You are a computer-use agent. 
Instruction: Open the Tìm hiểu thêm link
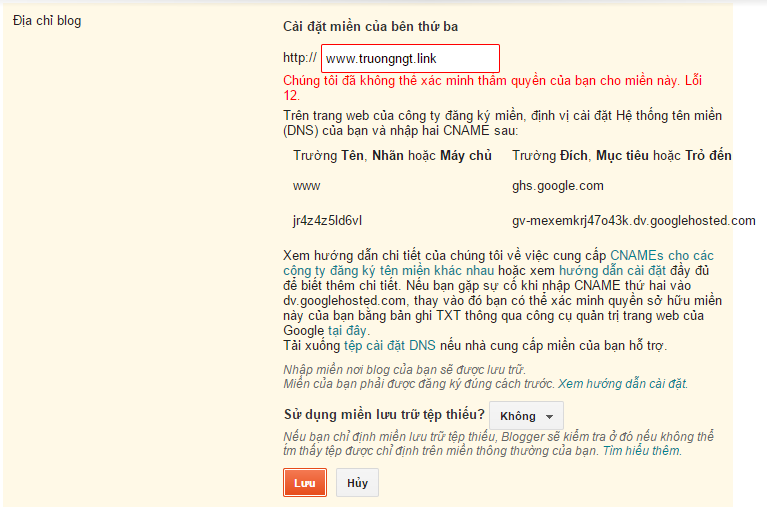(641, 451)
